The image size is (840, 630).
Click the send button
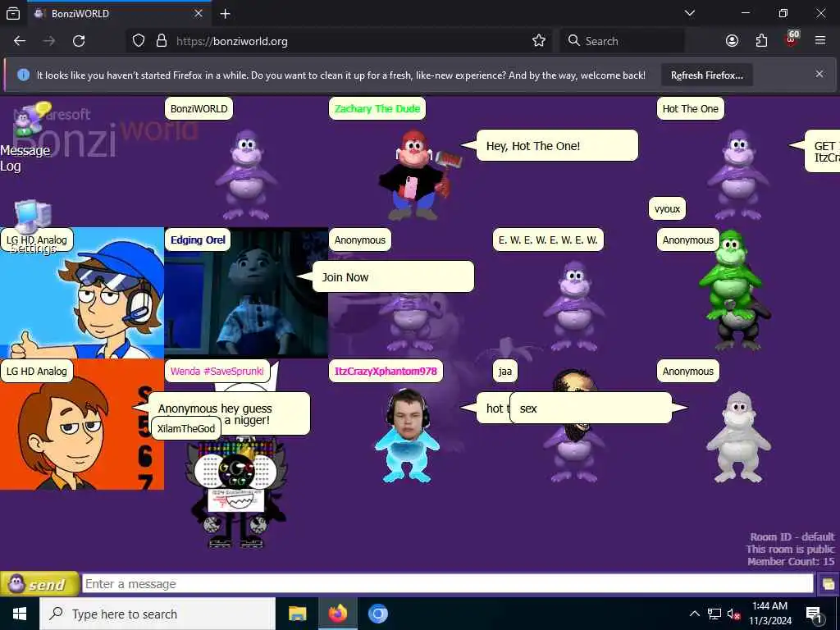point(39,584)
